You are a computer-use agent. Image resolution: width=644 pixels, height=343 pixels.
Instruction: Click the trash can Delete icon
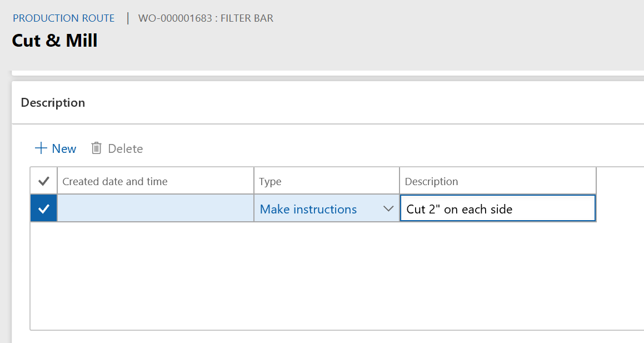click(97, 148)
